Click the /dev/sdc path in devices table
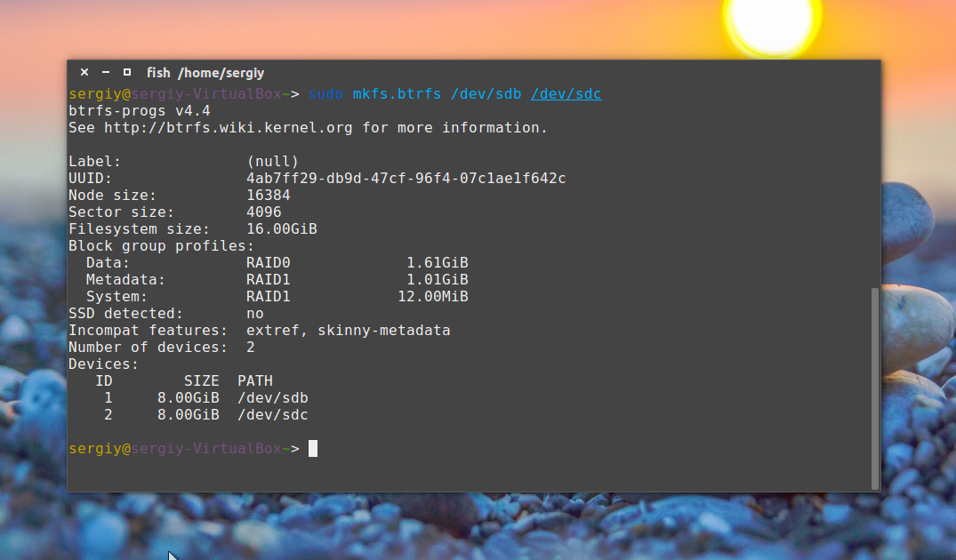The width and height of the screenshot is (956, 560). click(x=272, y=415)
